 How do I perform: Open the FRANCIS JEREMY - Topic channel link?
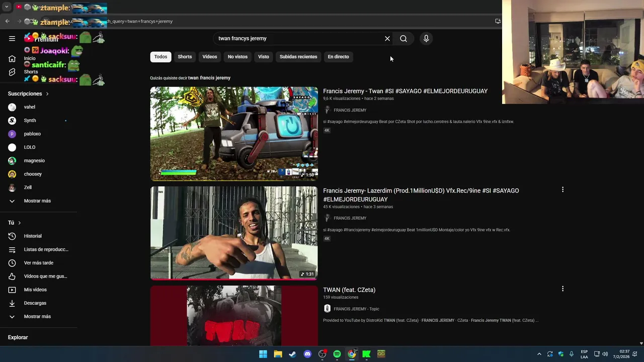(356, 309)
